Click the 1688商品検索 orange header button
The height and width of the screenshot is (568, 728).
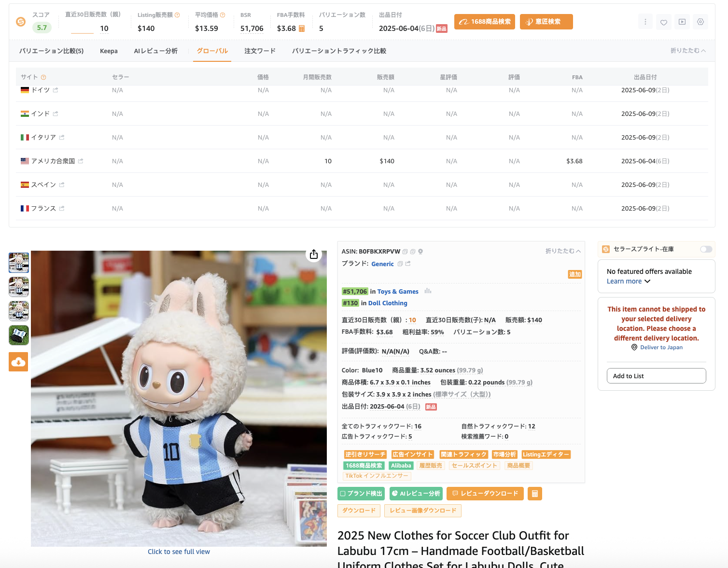[485, 22]
